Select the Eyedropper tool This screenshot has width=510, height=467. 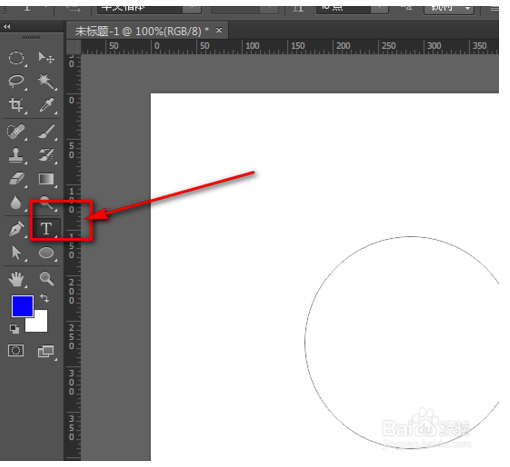[47, 105]
